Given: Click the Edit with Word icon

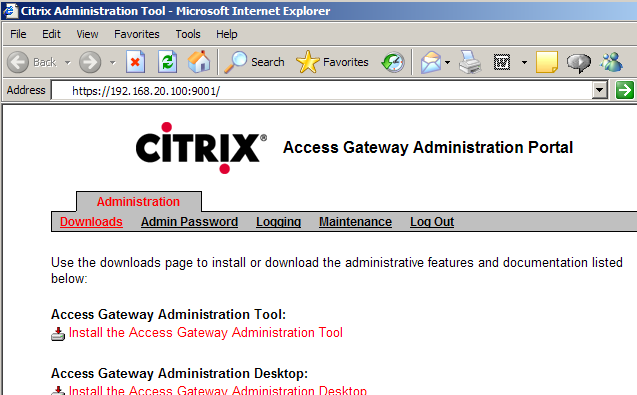Looking at the screenshot, I should pyautogui.click(x=502, y=62).
